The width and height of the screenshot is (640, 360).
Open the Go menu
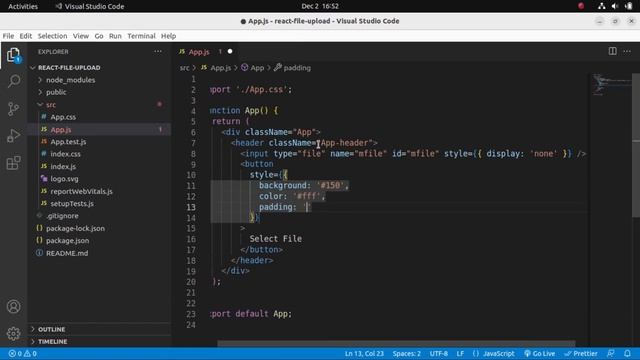tap(99, 36)
